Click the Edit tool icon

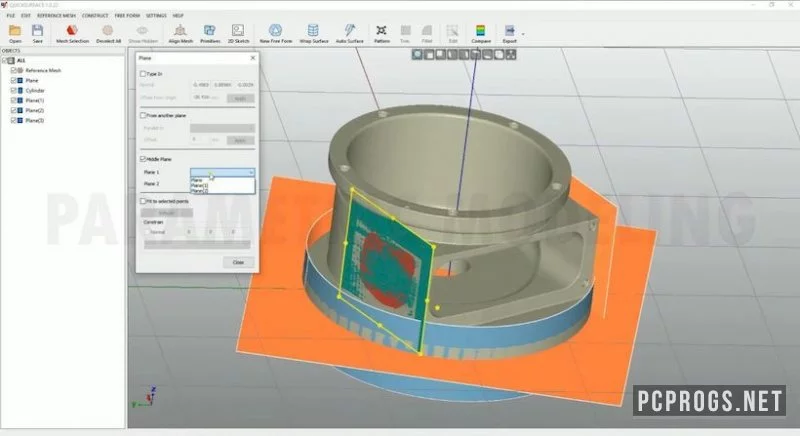click(x=453, y=31)
